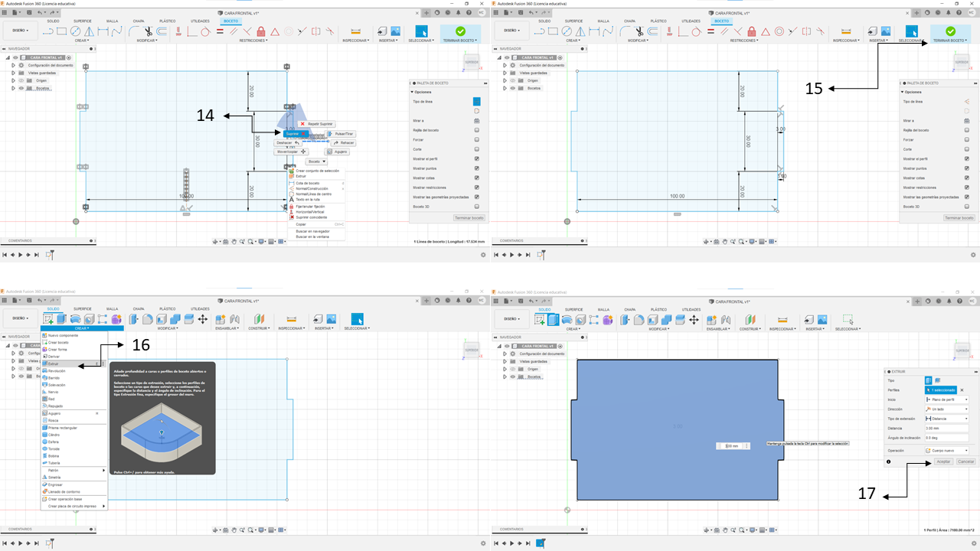Choose the Combine icon in the lower-right window

coord(668,319)
